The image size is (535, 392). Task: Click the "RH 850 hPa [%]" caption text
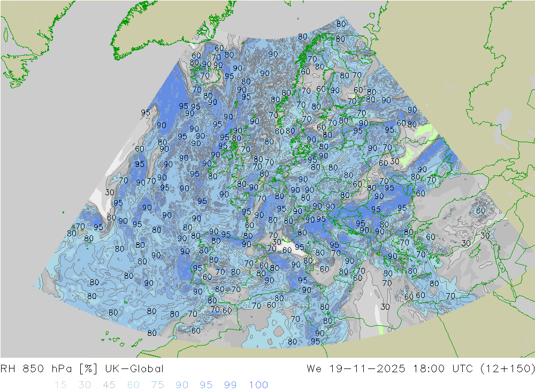(49, 369)
